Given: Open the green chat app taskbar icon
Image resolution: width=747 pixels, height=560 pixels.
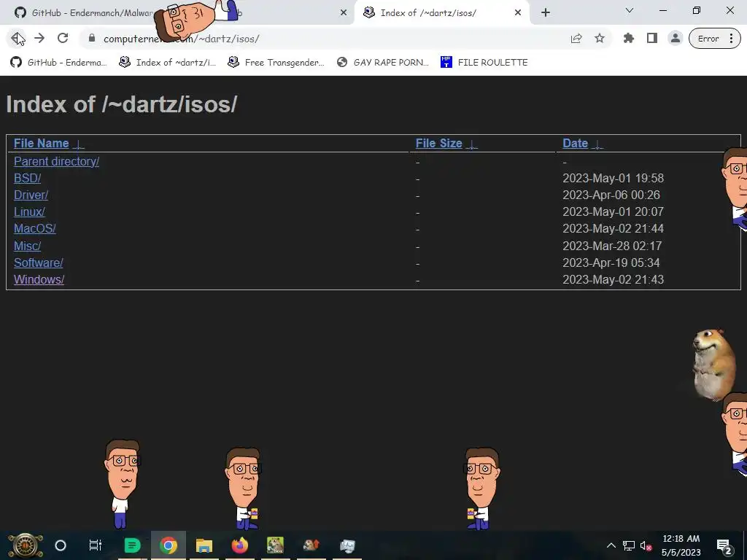Looking at the screenshot, I should pyautogui.click(x=133, y=545).
